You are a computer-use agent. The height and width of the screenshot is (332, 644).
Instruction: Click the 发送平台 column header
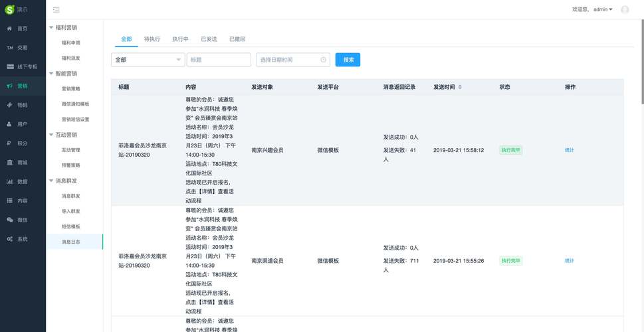click(x=328, y=87)
